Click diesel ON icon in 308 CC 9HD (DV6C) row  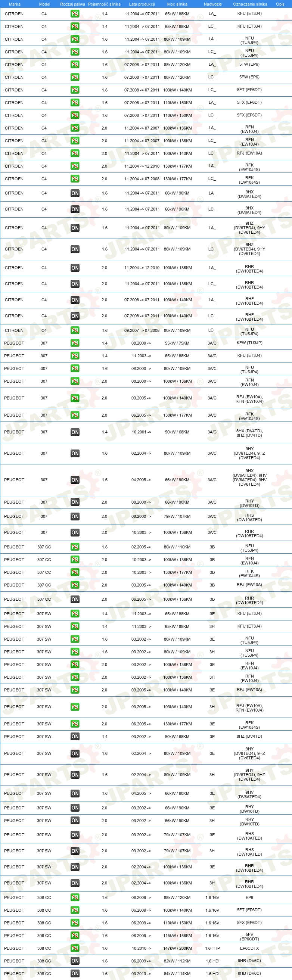tap(75, 974)
